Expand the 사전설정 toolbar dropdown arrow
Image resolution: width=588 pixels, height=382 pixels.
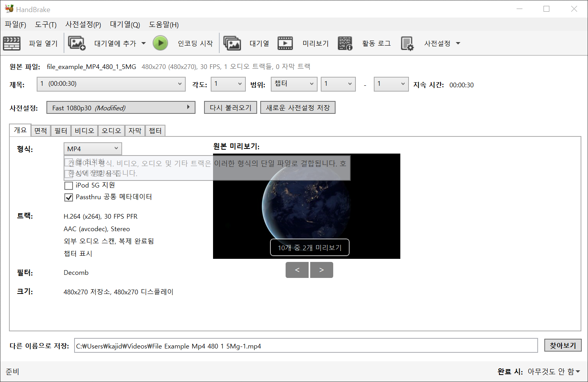[x=458, y=43]
